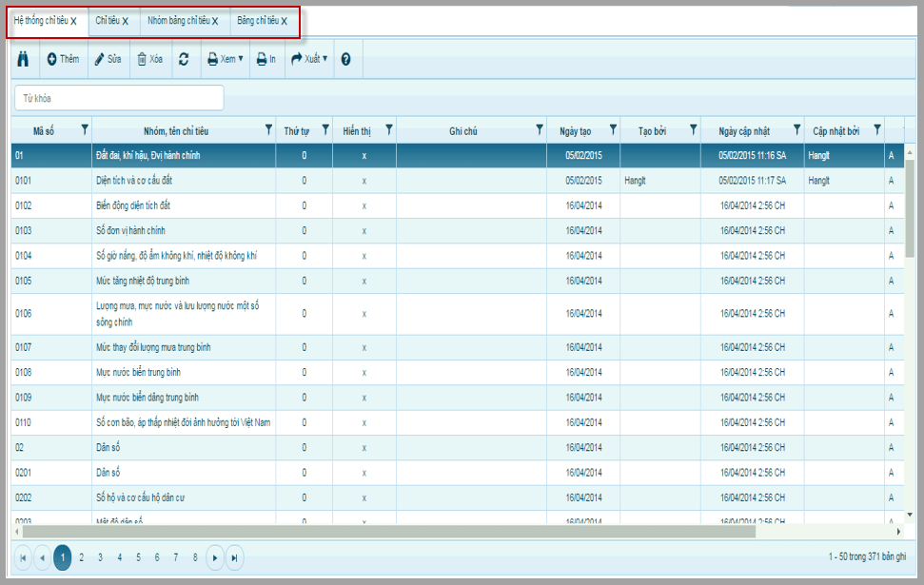Screen dimensions: 924x585
Task: Click the scroll up arrow of table
Action: [910, 151]
